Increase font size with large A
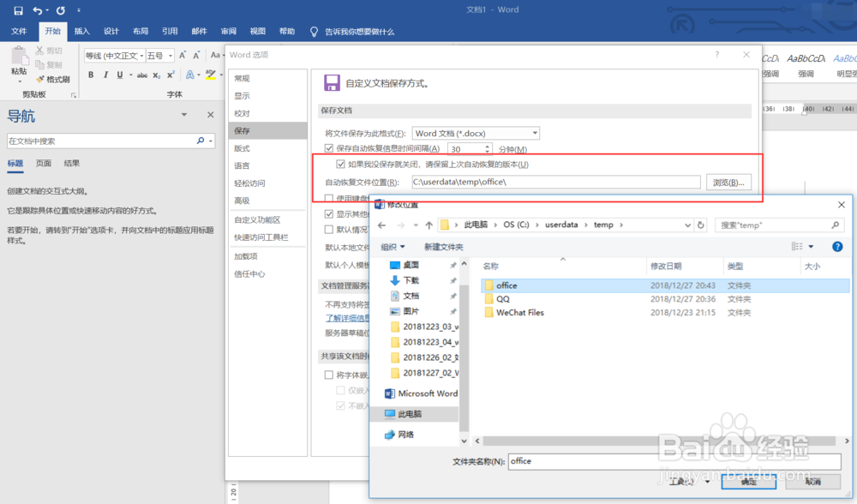Screen dimensions: 857x504 click(183, 55)
